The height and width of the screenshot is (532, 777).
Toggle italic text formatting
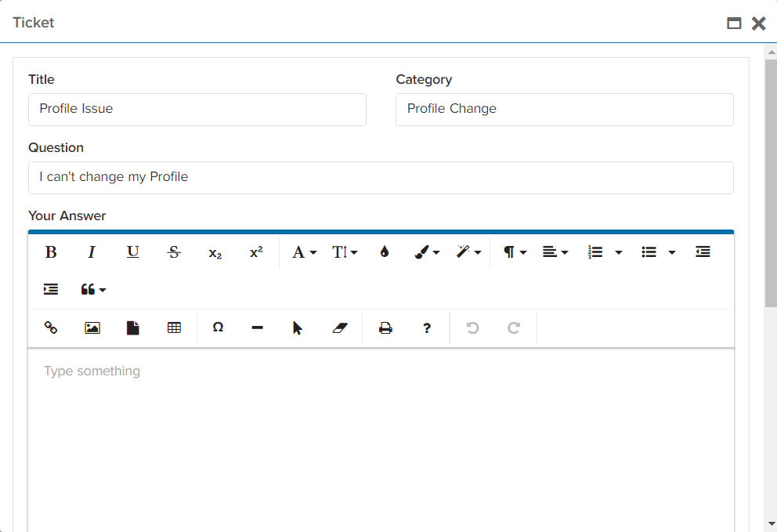point(92,252)
